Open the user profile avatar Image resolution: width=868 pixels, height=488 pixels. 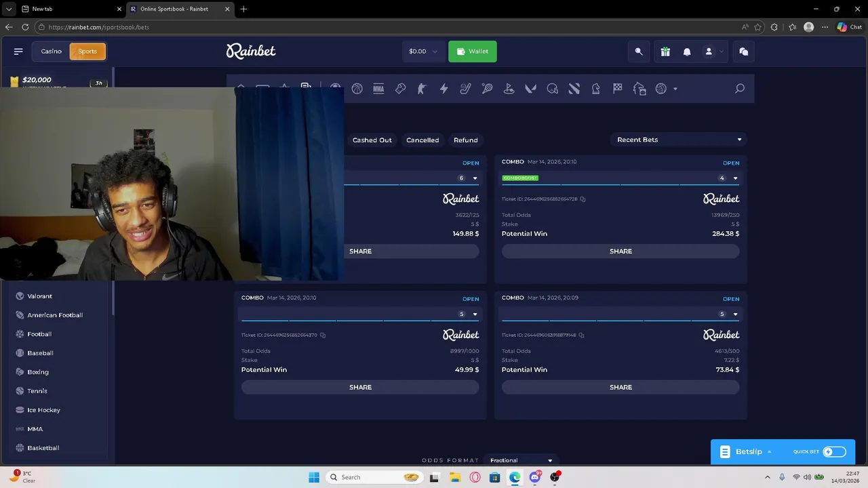[709, 52]
